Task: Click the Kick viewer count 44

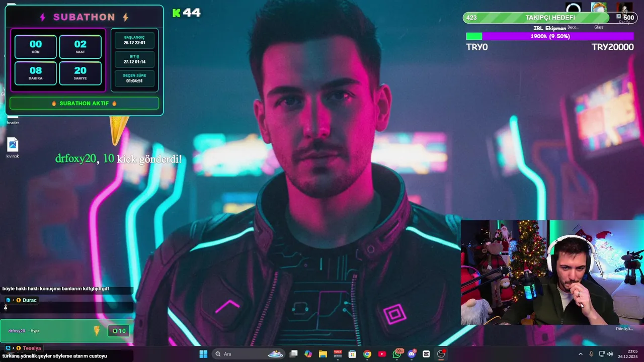Action: tap(187, 13)
